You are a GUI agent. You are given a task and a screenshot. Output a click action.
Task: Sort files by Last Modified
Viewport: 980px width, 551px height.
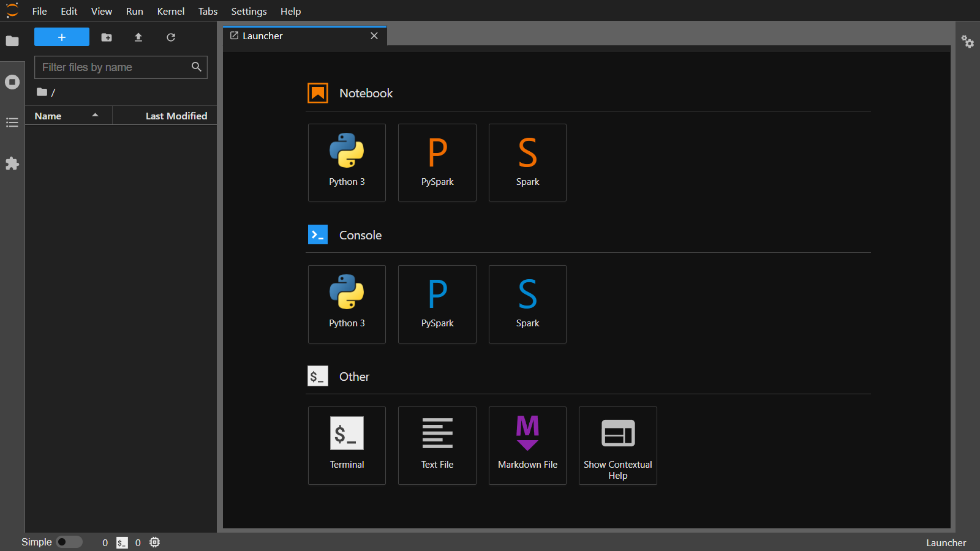(x=176, y=116)
